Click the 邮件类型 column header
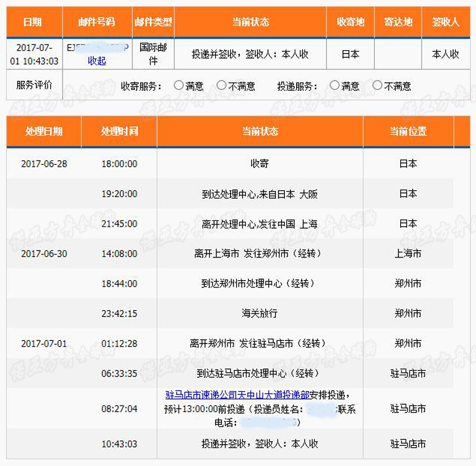The image size is (476, 466). [x=153, y=22]
